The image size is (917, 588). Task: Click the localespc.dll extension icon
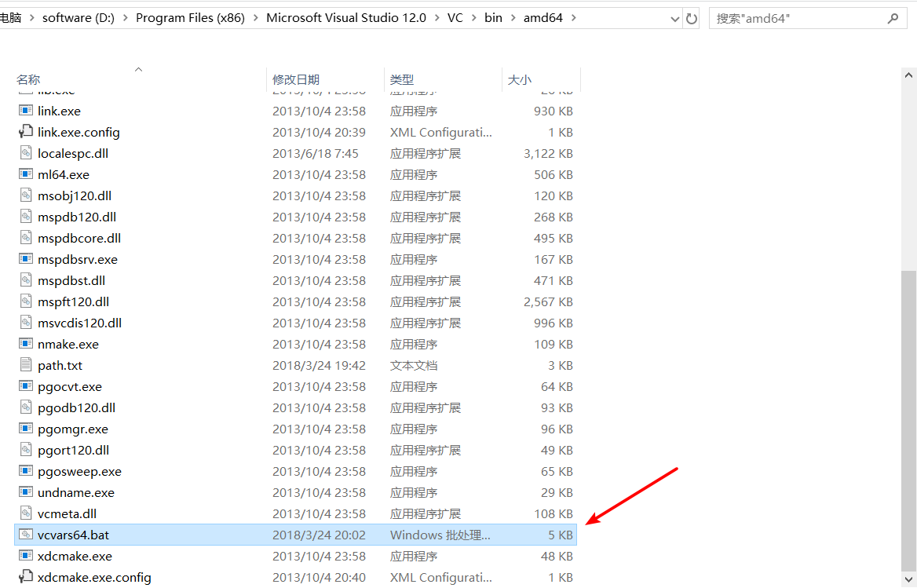(x=26, y=153)
